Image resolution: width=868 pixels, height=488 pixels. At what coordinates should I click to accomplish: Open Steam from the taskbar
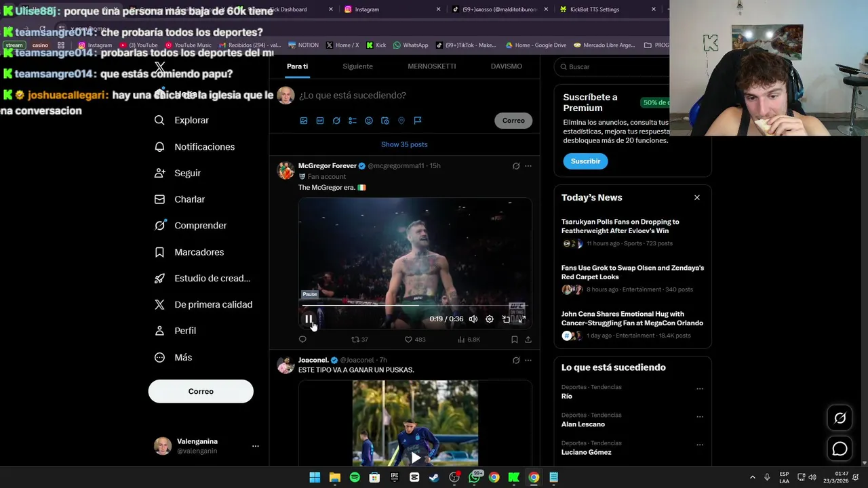434,477
